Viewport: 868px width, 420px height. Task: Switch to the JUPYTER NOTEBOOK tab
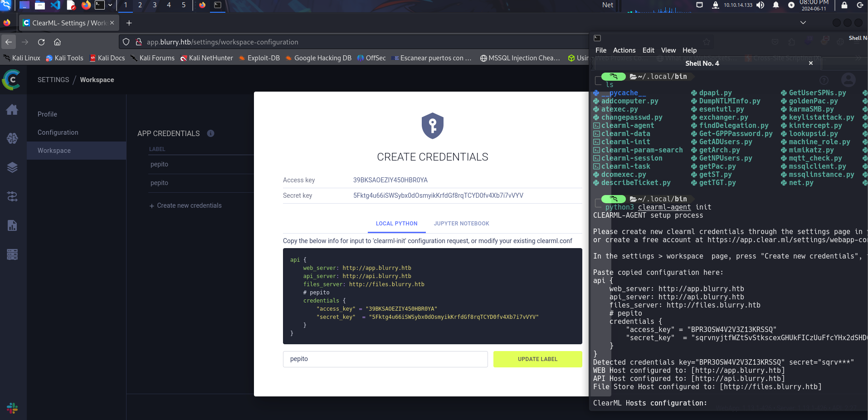coord(462,224)
